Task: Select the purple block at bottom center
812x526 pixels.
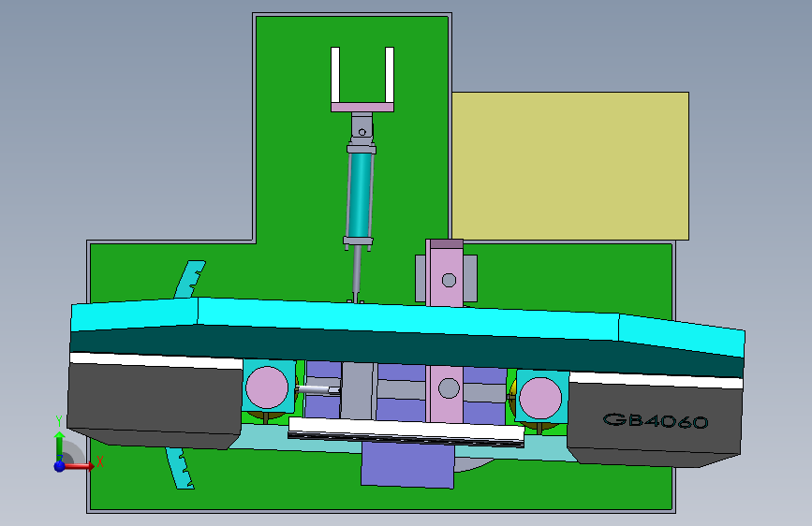Action: 407,464
